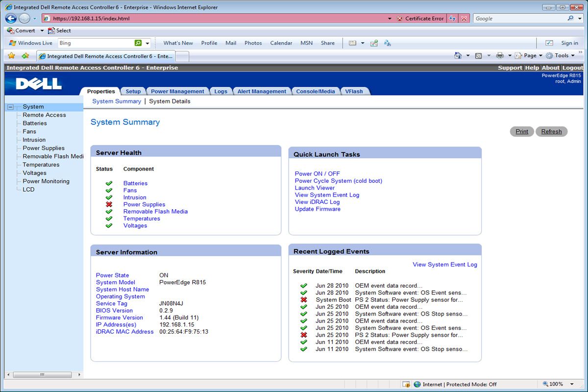
Task: Click the green Bing search button
Action: click(138, 43)
